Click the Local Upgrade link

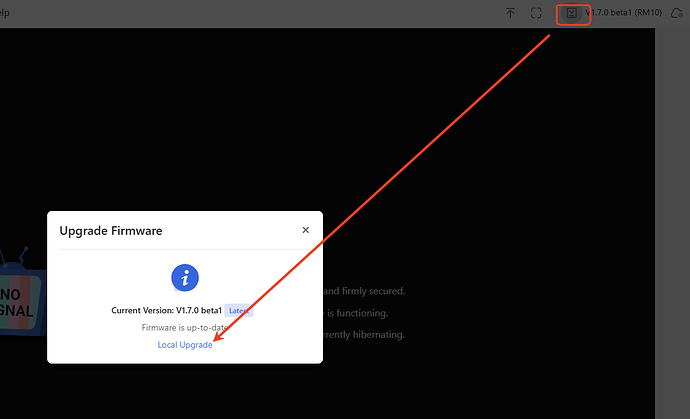[x=185, y=345]
